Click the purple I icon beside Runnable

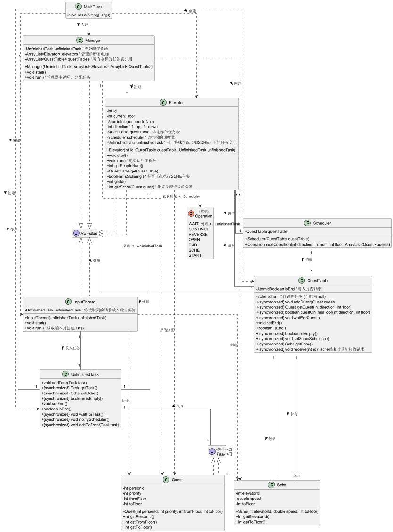point(76,233)
